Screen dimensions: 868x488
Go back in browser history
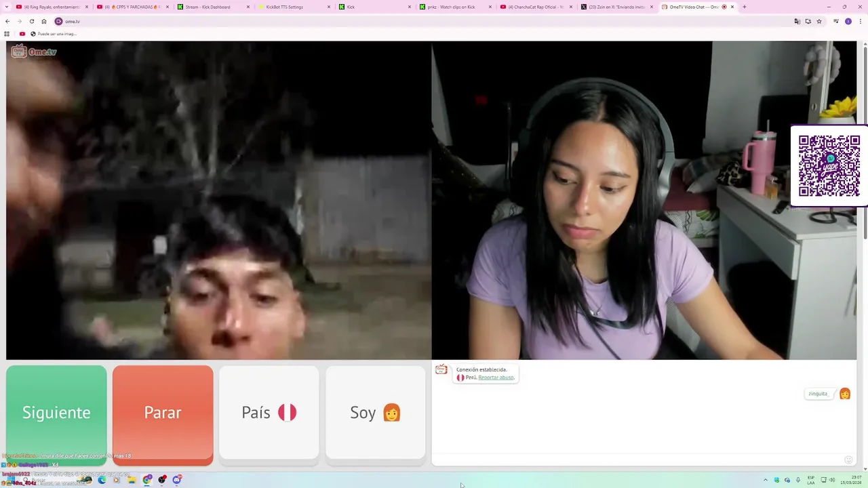point(7,21)
